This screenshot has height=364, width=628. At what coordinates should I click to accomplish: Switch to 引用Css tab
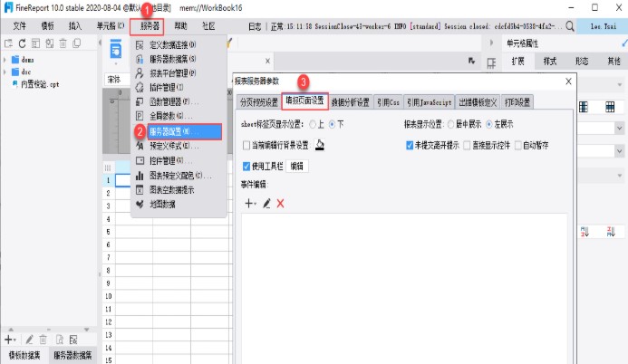coord(388,102)
